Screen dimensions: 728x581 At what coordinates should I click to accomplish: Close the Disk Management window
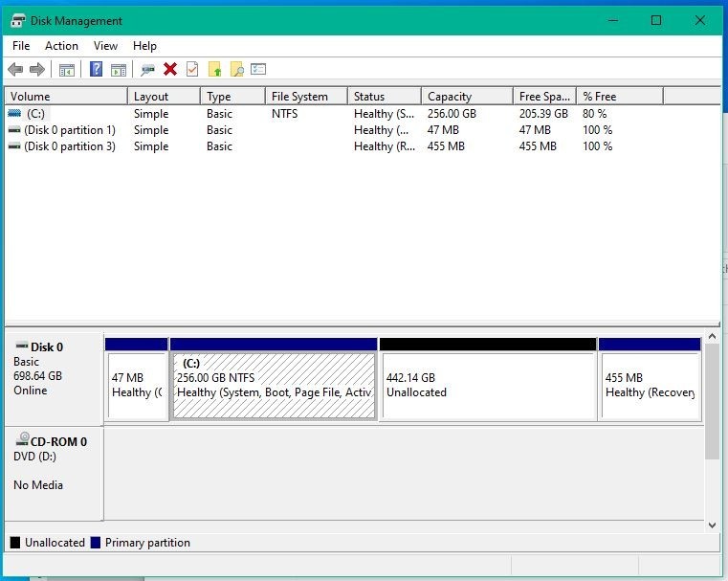coord(699,20)
